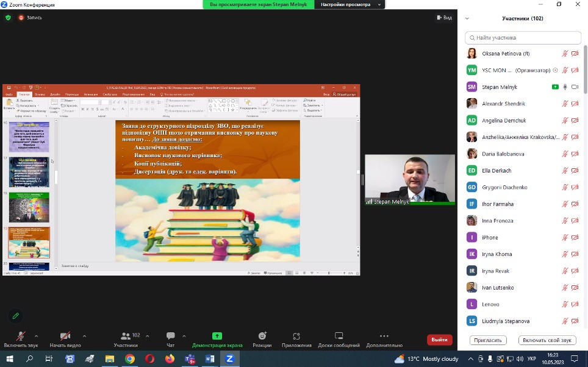Click the green screen-sharing badge for Stepan Melnyk
This screenshot has width=588, height=367.
click(556, 87)
